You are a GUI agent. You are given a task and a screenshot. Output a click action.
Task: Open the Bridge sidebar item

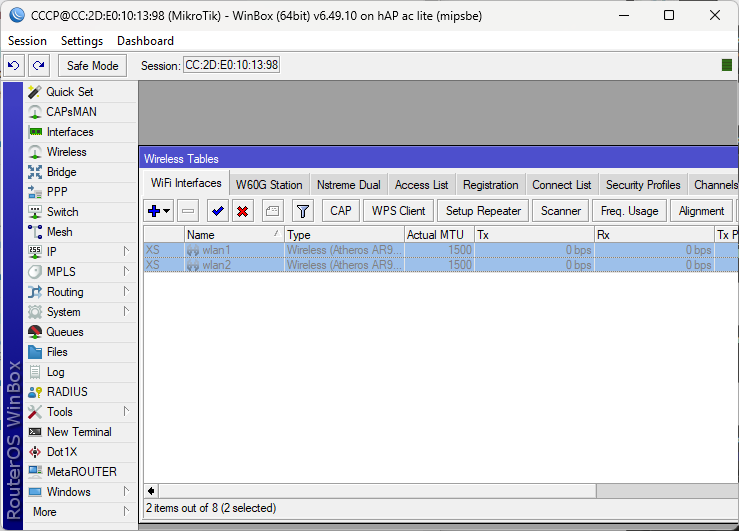[x=81, y=172]
